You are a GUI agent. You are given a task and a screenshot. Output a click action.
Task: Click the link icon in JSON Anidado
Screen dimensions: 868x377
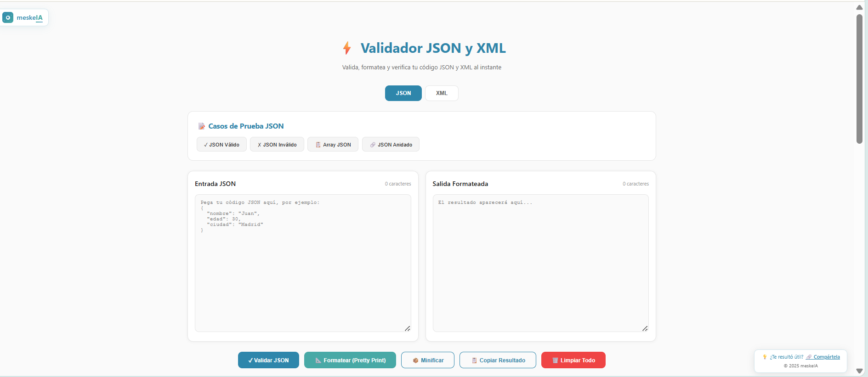373,145
